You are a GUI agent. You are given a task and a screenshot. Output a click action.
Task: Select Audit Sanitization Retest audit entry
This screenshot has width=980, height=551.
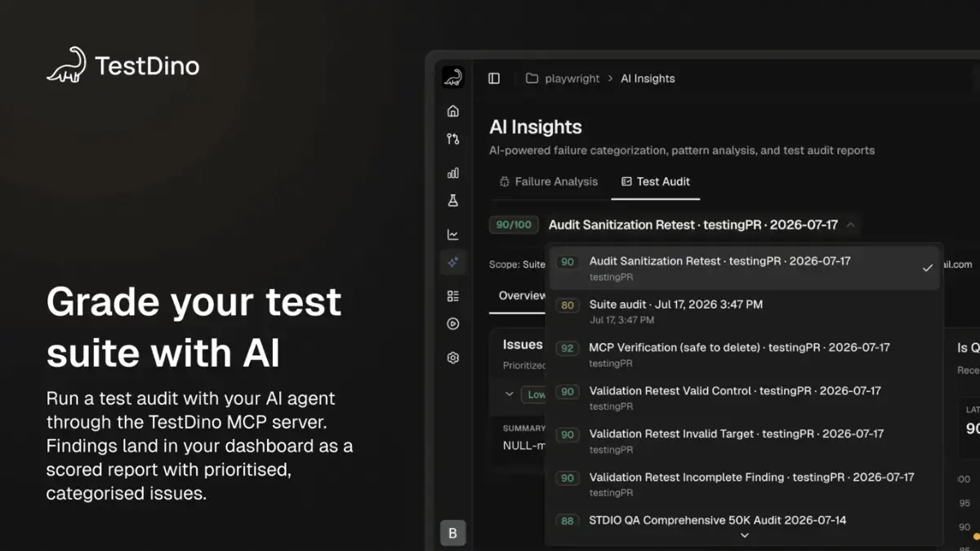pyautogui.click(x=745, y=269)
